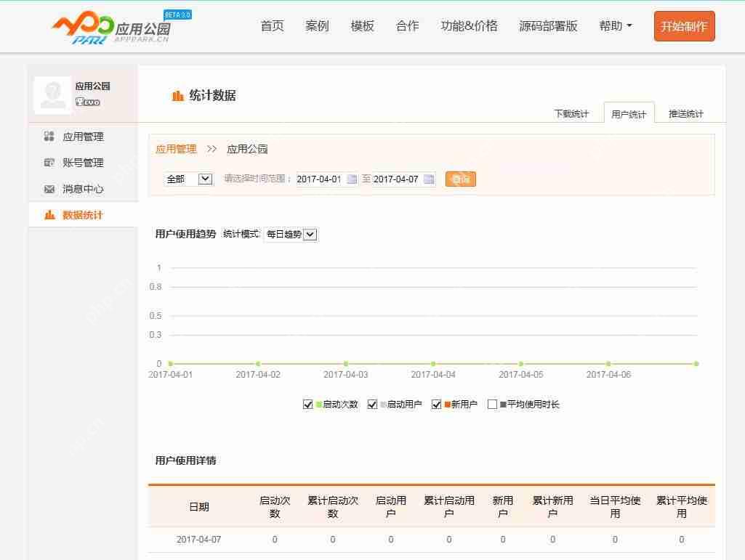This screenshot has height=560, width=745.
Task: Expand the 帮助 dropdown in top navigation
Action: click(x=614, y=25)
